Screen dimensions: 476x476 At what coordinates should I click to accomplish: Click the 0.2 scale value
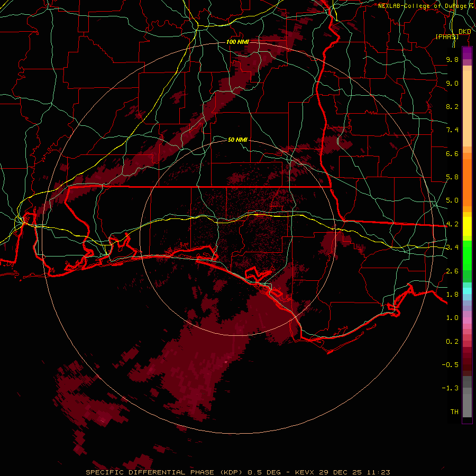coord(452,342)
